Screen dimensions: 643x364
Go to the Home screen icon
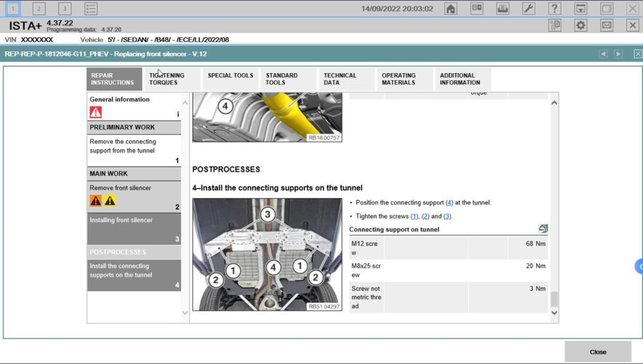451,8
